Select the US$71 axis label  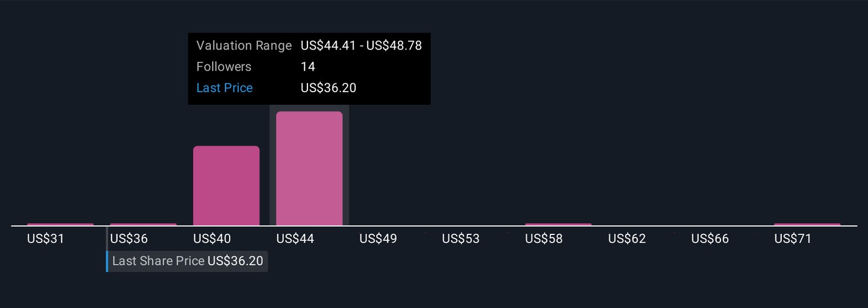[793, 239]
